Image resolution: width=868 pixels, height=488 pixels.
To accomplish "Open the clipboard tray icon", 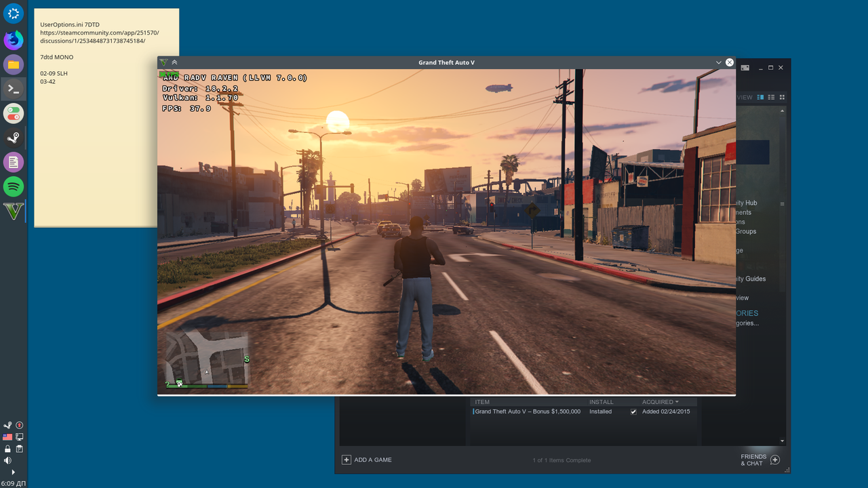I will [20, 449].
